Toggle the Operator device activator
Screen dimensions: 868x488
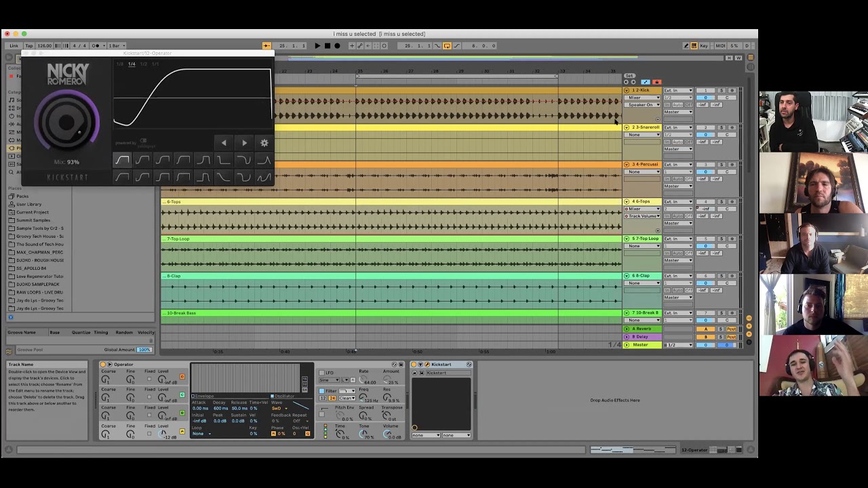(x=104, y=365)
